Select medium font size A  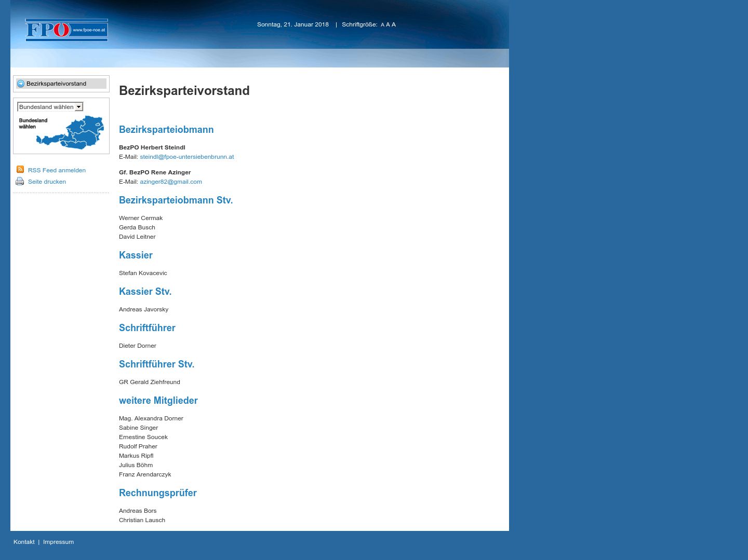tap(388, 25)
